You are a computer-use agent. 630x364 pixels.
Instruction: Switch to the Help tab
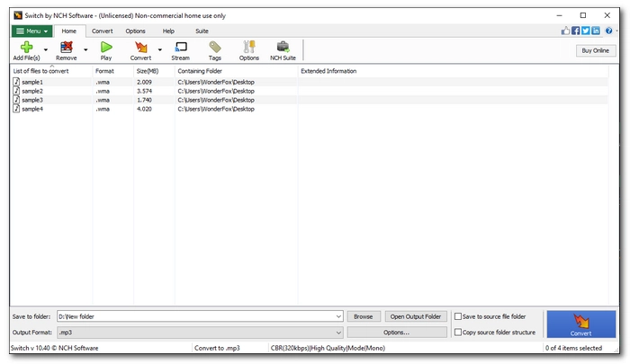pyautogui.click(x=168, y=31)
